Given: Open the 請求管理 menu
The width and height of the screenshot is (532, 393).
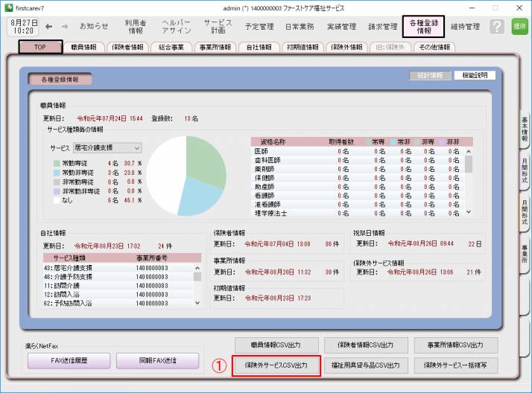Looking at the screenshot, I should [x=382, y=27].
